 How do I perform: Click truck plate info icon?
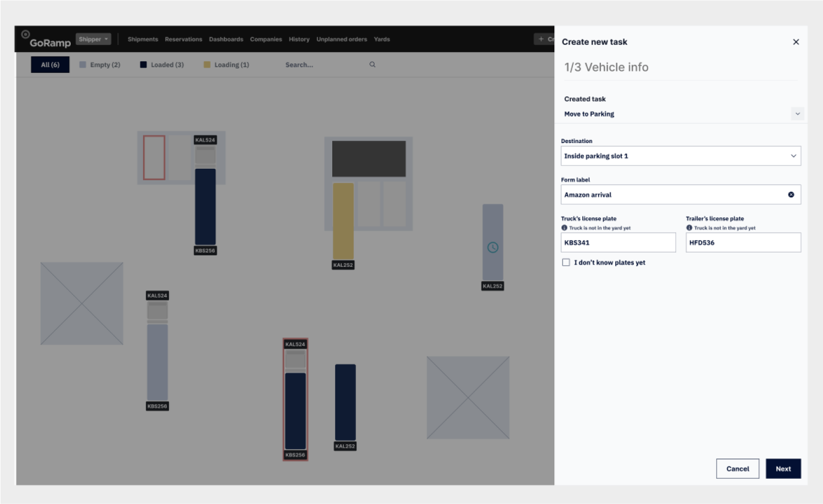pos(564,228)
